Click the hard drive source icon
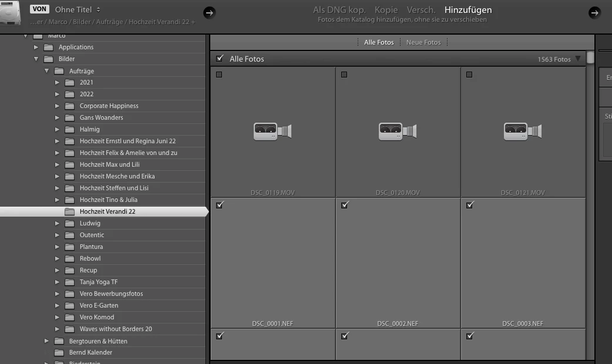Viewport: 612px width, 364px height. click(11, 12)
